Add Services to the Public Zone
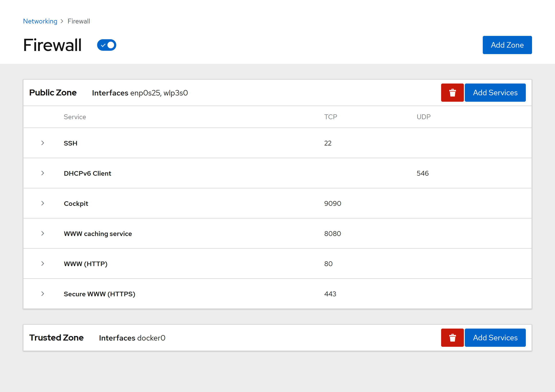The width and height of the screenshot is (555, 392). pos(495,93)
